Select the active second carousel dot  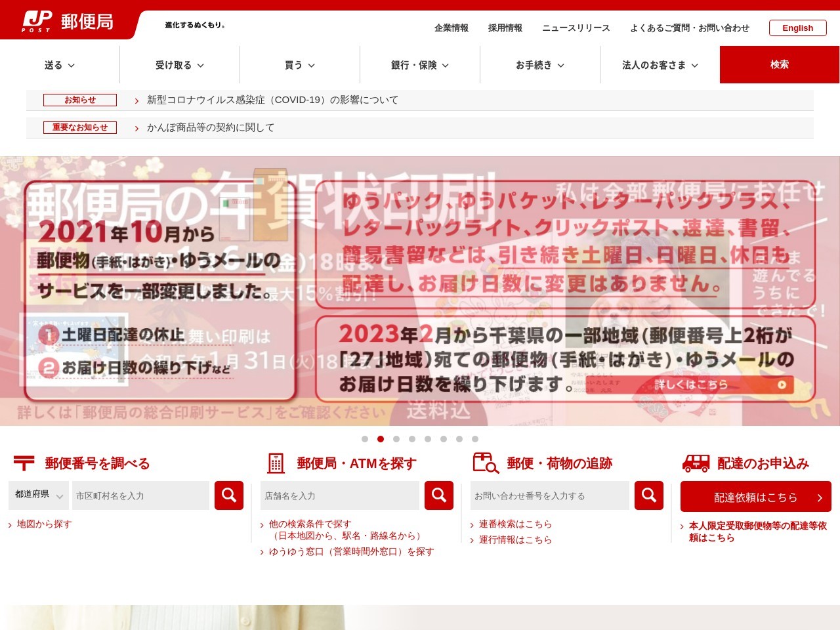coord(381,439)
